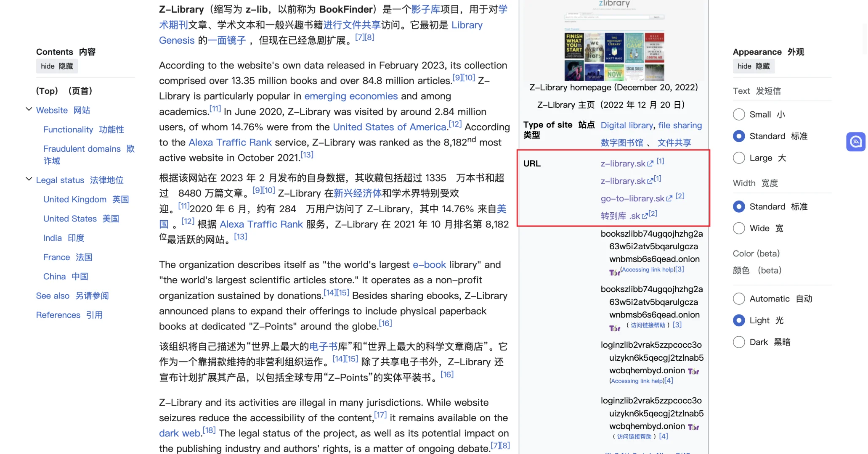Open Digital library link in infobox
This screenshot has height=454, width=868.
(627, 125)
